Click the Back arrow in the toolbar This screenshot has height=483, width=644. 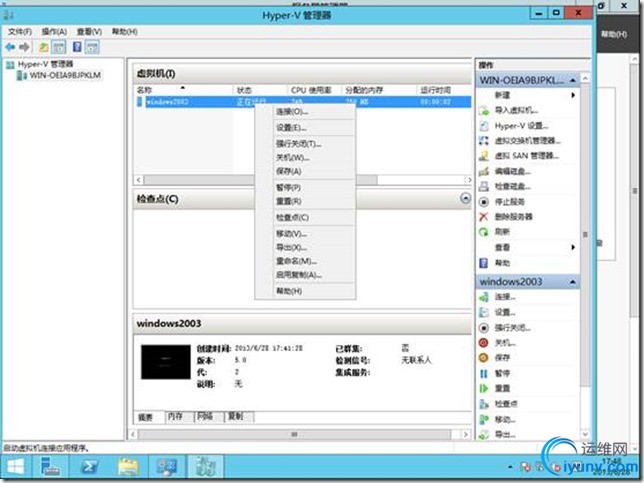(x=10, y=47)
